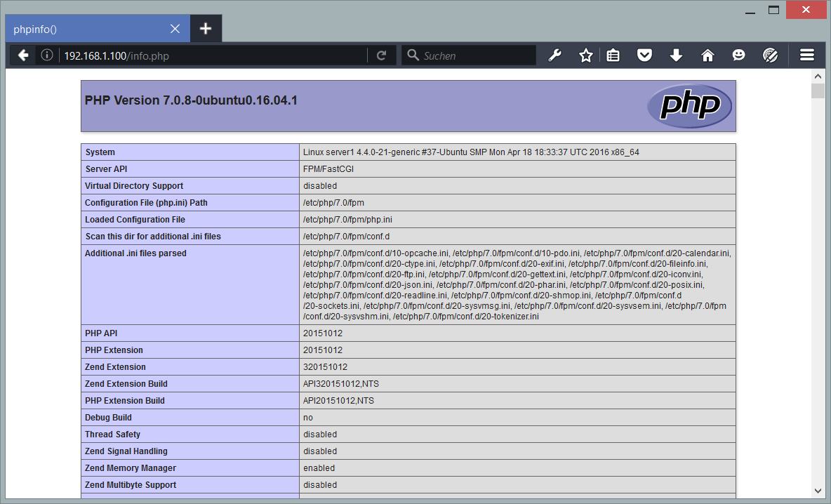Viewport: 831px width, 504px height.
Task: Click the Debug Build label
Action: 108,418
